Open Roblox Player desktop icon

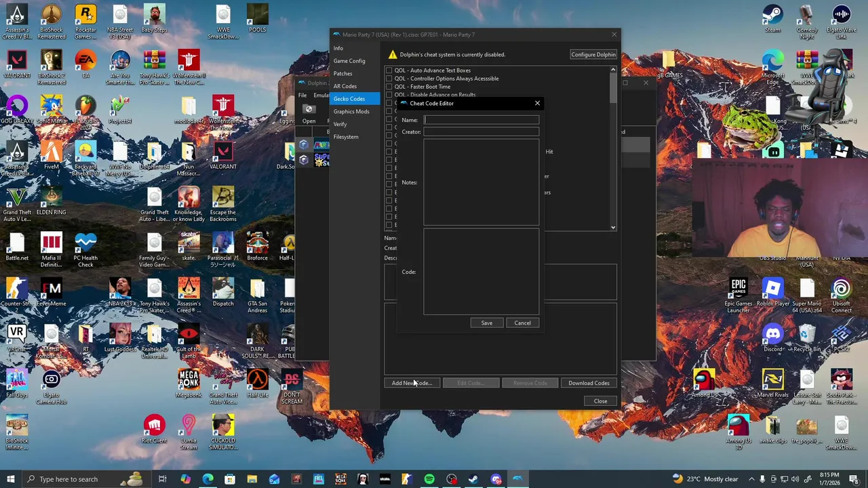click(x=772, y=292)
